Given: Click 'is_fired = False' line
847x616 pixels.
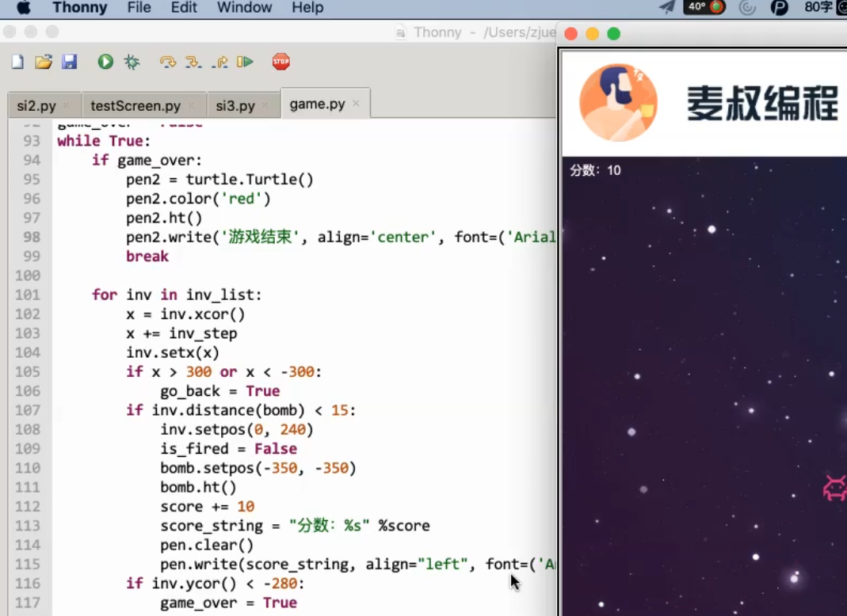Looking at the screenshot, I should click(228, 449).
